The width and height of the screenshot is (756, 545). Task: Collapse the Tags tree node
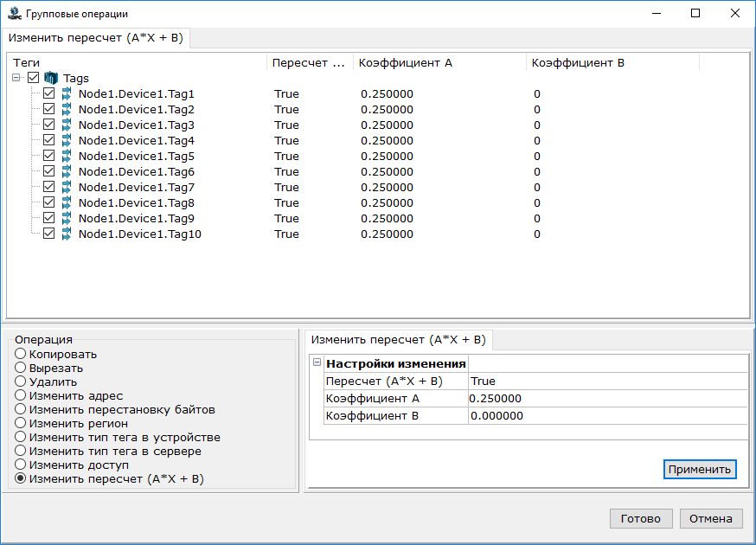pyautogui.click(x=17, y=78)
